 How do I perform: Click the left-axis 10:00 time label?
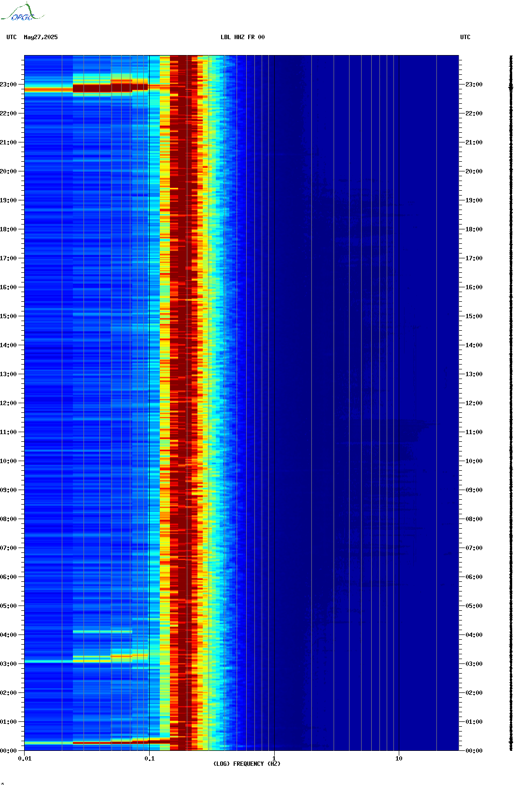point(8,461)
